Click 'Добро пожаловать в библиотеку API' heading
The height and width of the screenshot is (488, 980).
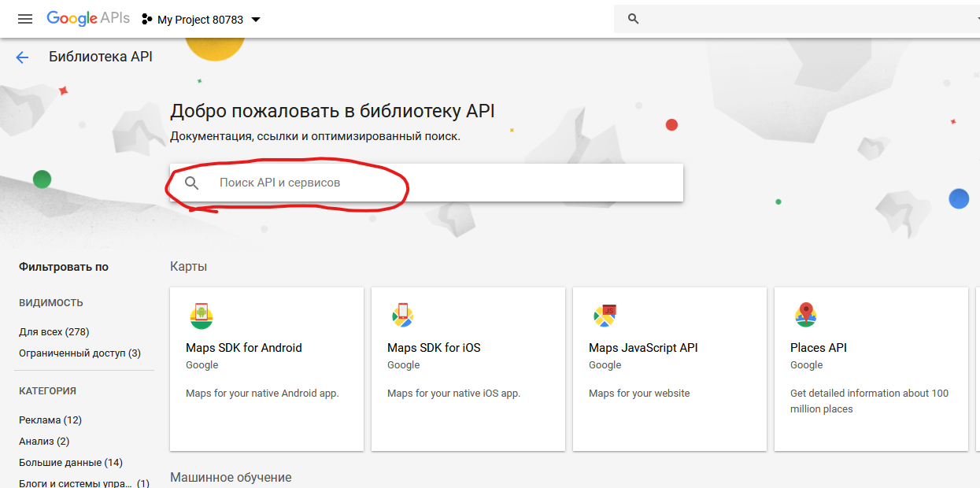click(x=332, y=111)
